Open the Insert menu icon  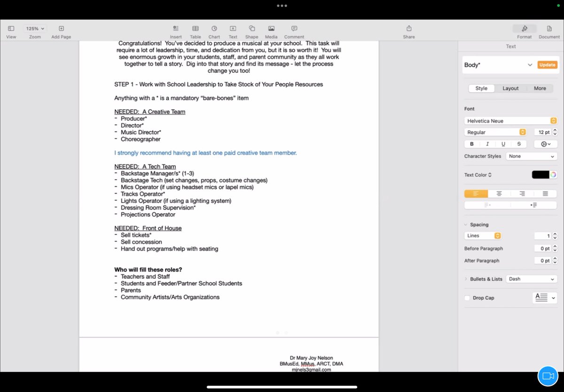pyautogui.click(x=176, y=29)
